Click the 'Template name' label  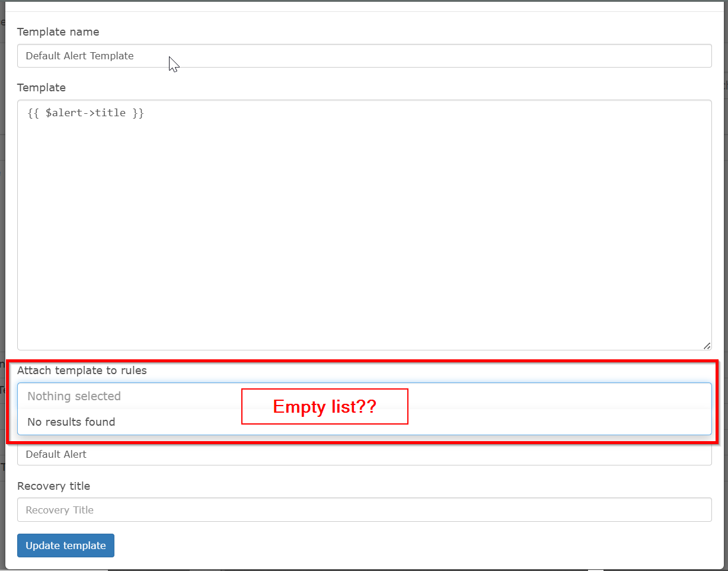tap(58, 31)
